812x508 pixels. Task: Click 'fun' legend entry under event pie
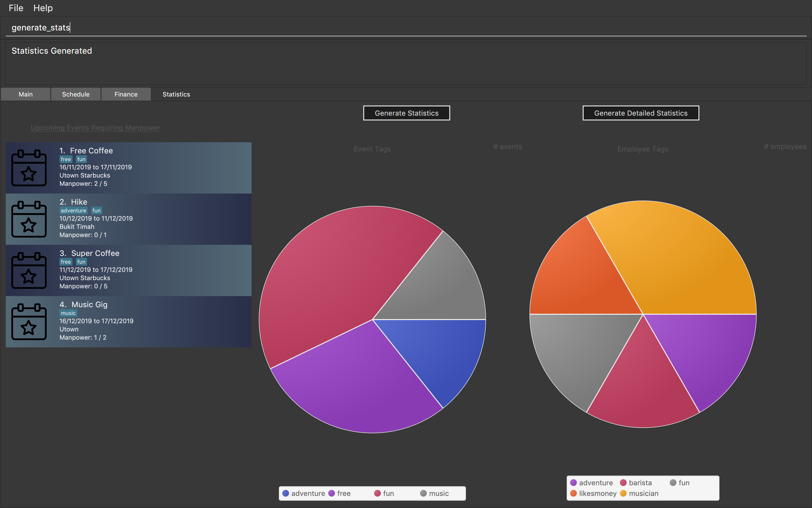pos(384,493)
